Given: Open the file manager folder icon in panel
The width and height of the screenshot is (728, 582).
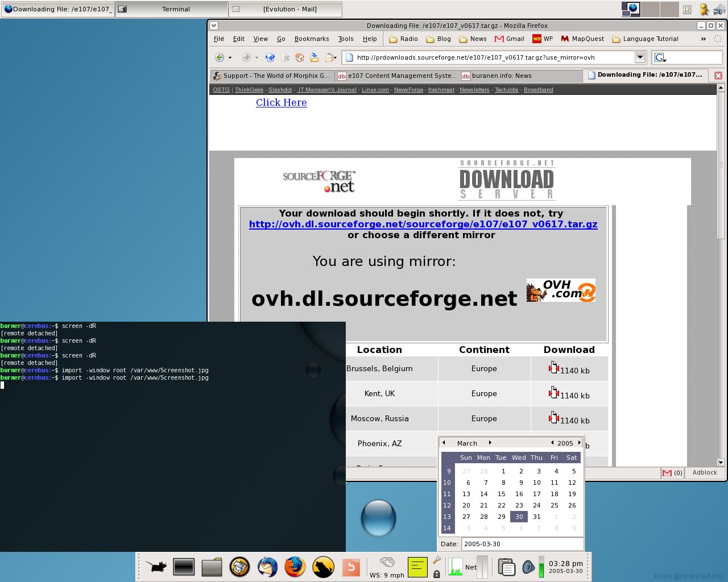Looking at the screenshot, I should pos(212,567).
